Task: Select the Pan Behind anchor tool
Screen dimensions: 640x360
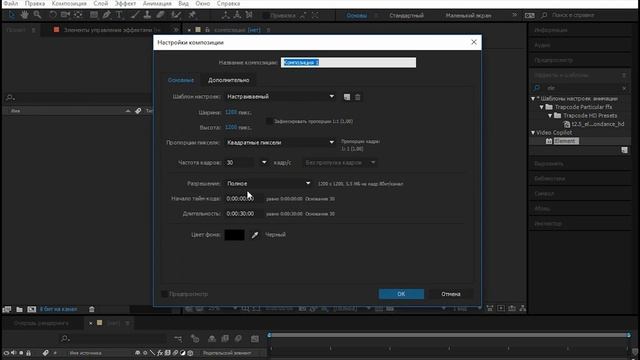Action: (x=78, y=15)
